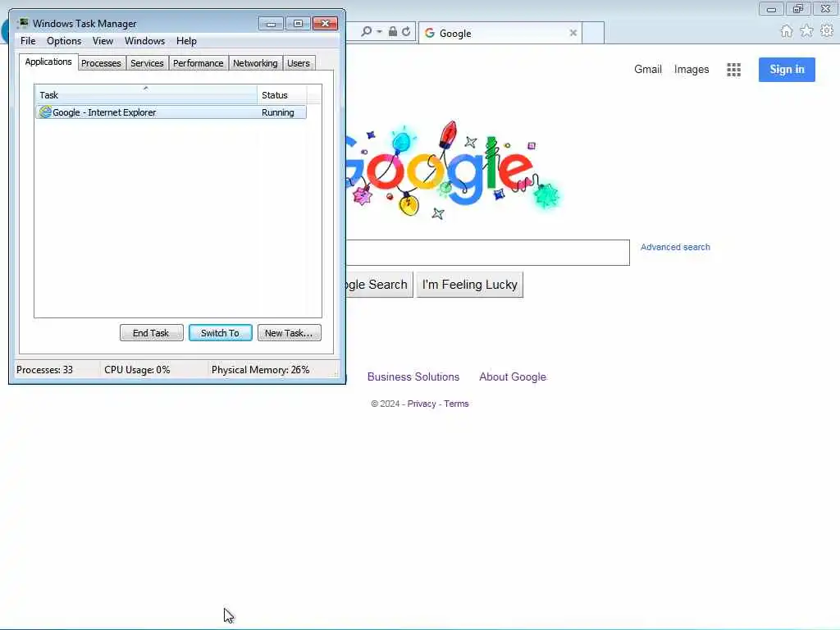This screenshot has height=630, width=840.
Task: Click the Google Search button
Action: (x=379, y=285)
